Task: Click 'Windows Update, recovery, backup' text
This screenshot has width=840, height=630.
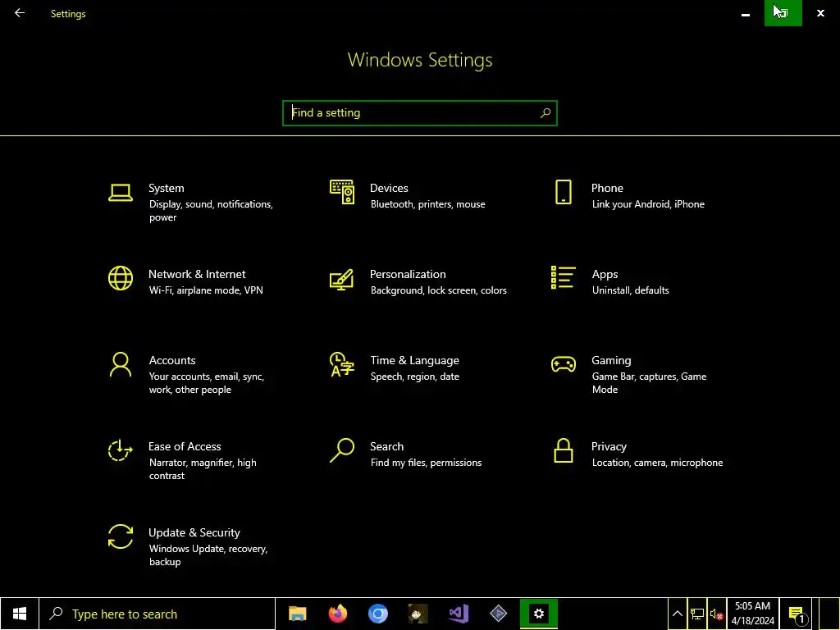Action: (208, 555)
